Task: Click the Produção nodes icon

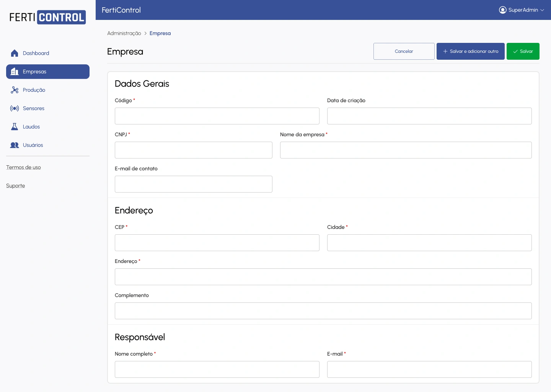Action: coord(15,90)
